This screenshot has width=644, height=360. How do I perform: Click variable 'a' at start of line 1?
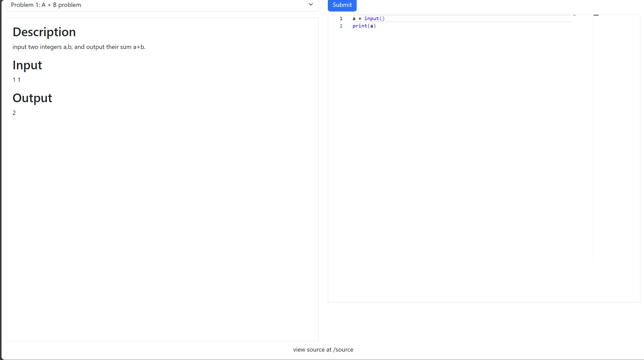tap(354, 19)
